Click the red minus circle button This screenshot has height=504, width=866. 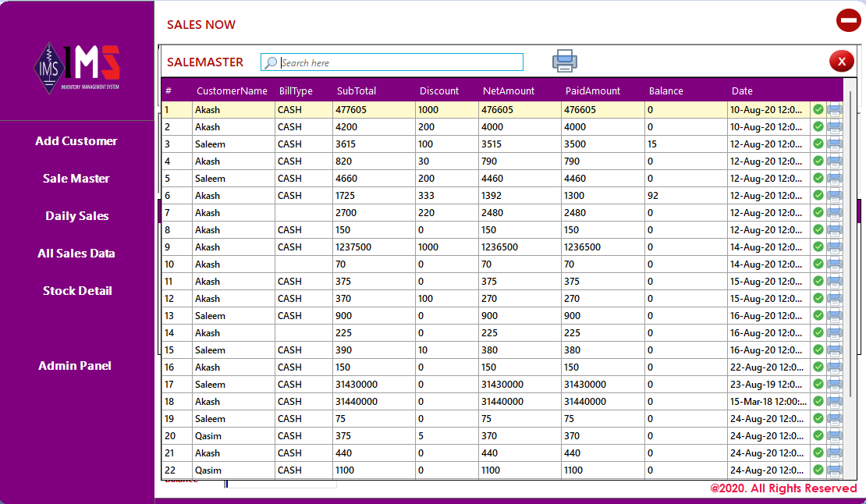click(x=848, y=20)
